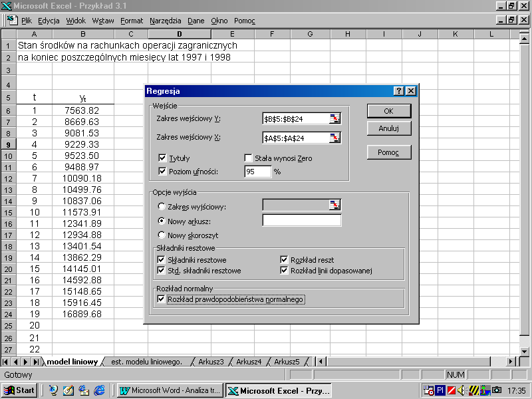Click the dialog help question mark button
The width and height of the screenshot is (532, 399).
[x=398, y=91]
